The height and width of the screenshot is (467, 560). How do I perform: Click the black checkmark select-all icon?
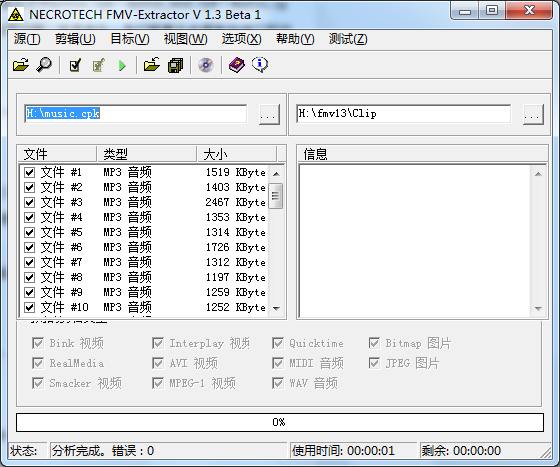click(75, 65)
